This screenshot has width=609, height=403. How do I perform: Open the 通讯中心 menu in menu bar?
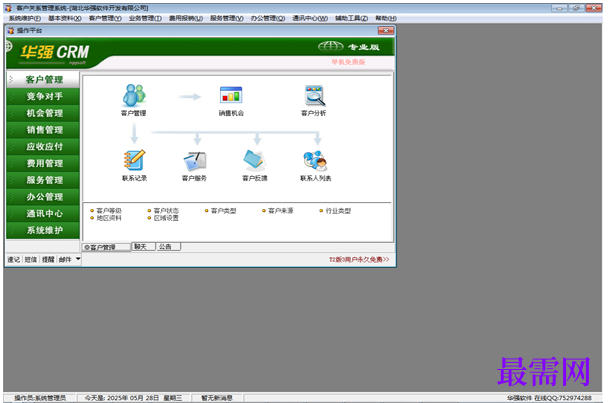pyautogui.click(x=310, y=18)
